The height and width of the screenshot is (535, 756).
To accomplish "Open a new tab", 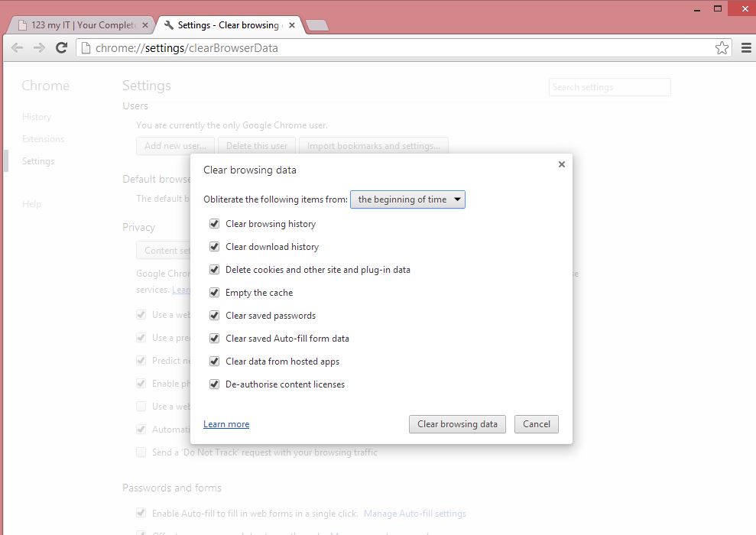I will tap(317, 25).
